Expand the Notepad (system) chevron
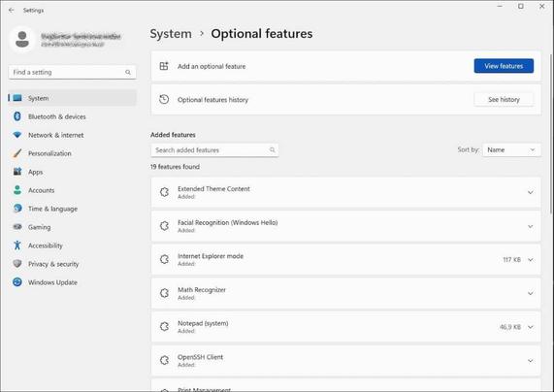Image resolution: width=554 pixels, height=392 pixels. click(531, 327)
